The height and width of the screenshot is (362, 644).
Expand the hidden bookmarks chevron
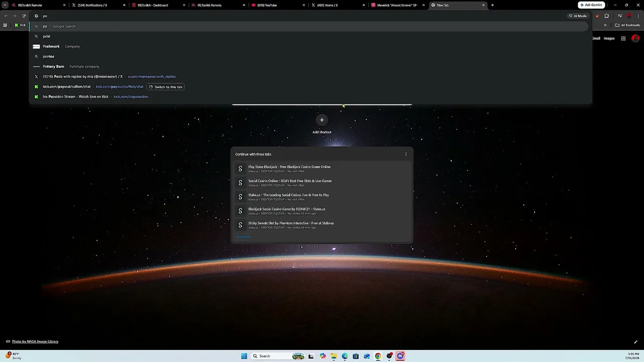click(605, 25)
